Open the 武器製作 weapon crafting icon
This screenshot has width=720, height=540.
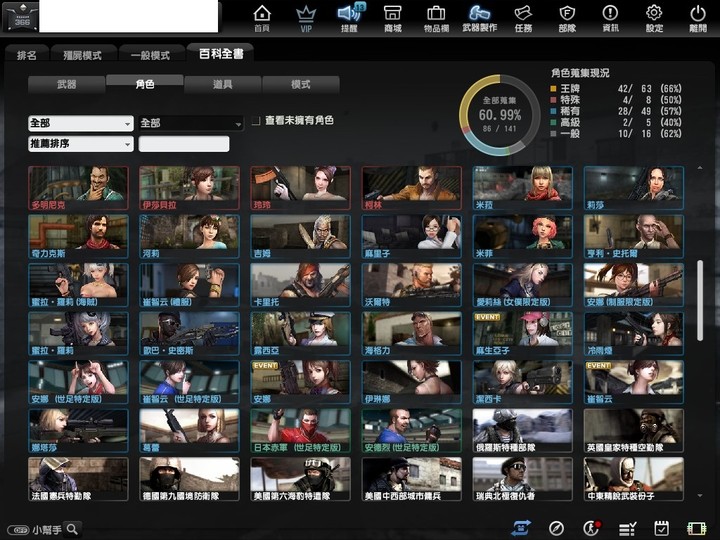point(480,17)
